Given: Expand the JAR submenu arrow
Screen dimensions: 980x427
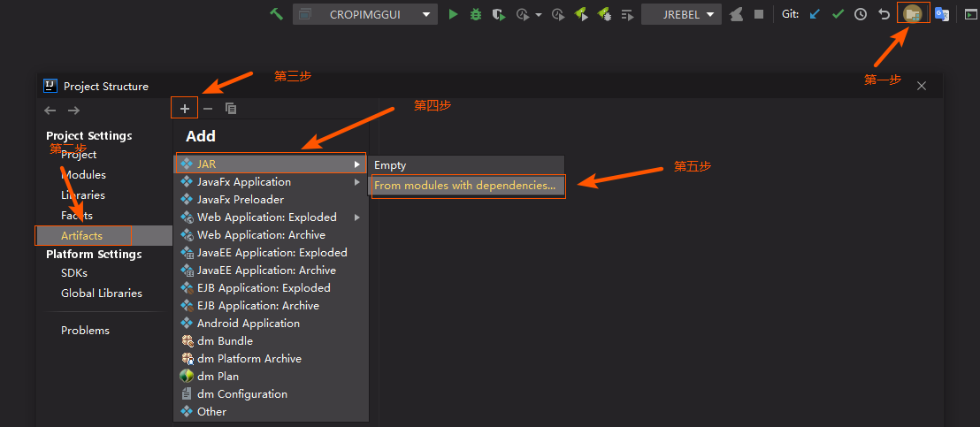Looking at the screenshot, I should [x=356, y=164].
